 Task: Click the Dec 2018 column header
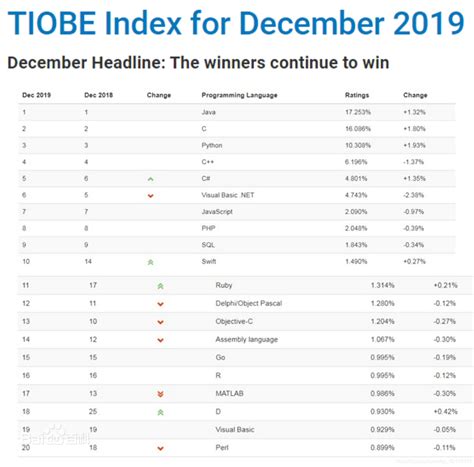point(98,95)
